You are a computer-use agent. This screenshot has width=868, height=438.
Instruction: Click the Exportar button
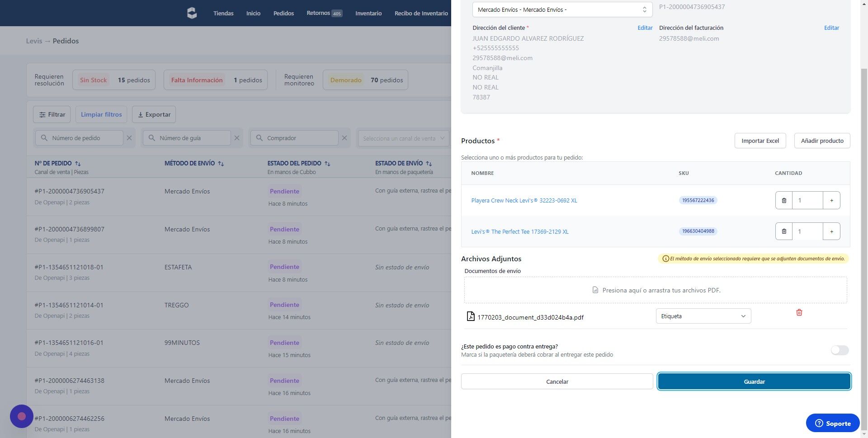(154, 114)
